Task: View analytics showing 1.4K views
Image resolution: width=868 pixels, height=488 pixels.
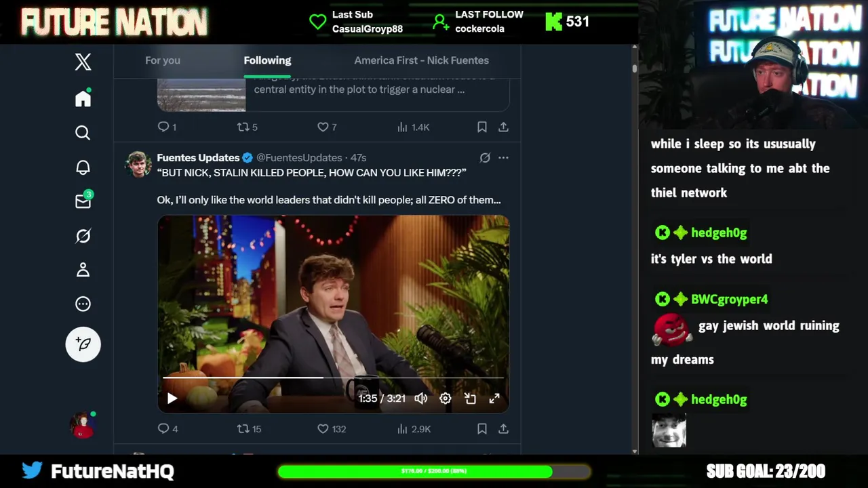Action: (413, 127)
